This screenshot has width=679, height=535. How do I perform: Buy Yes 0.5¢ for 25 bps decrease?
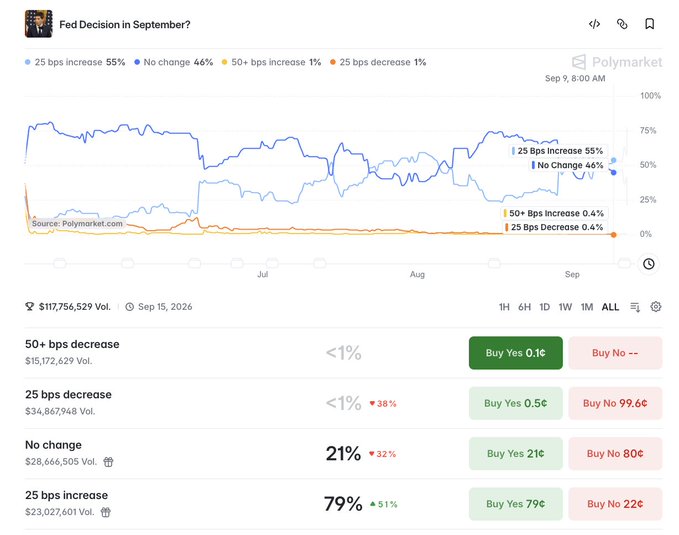click(516, 403)
